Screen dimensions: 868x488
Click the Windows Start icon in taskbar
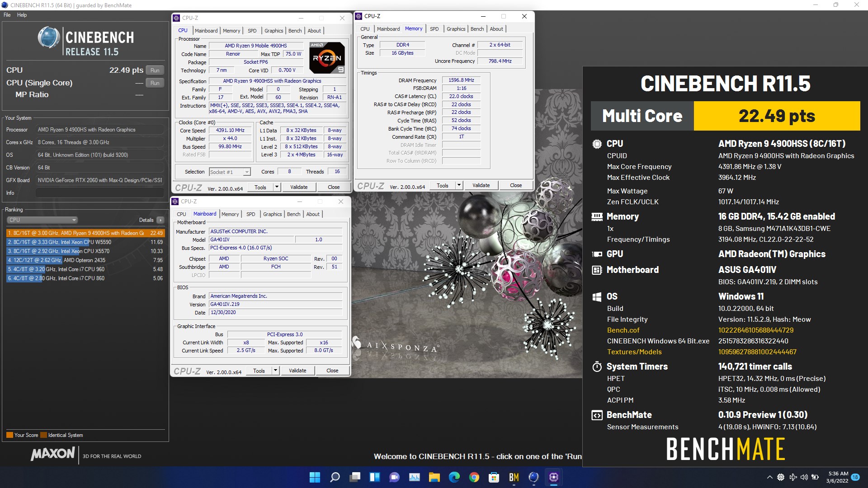click(x=315, y=477)
